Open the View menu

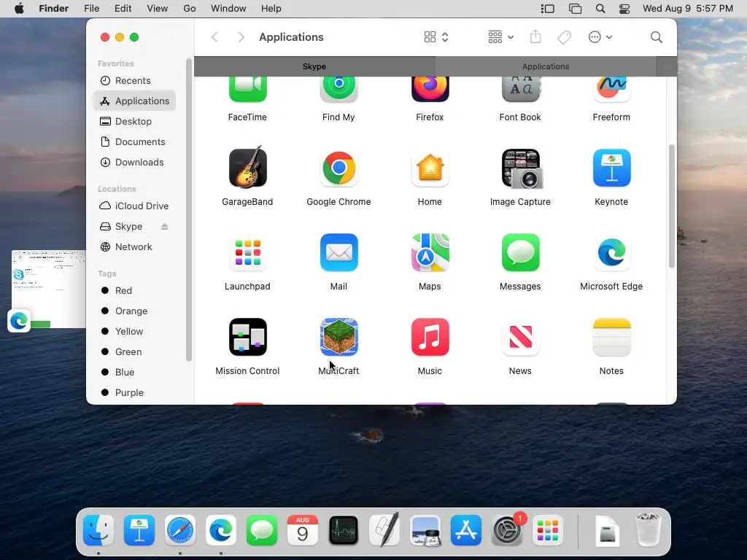click(x=158, y=9)
